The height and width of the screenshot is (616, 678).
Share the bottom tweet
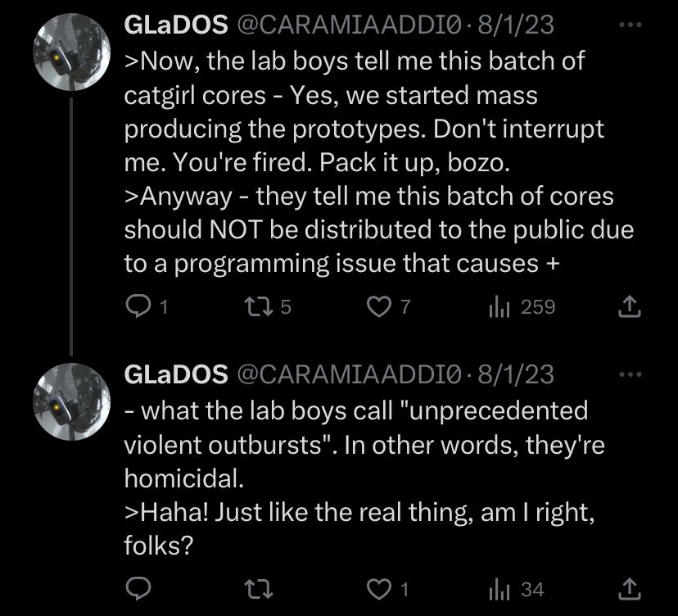[629, 587]
